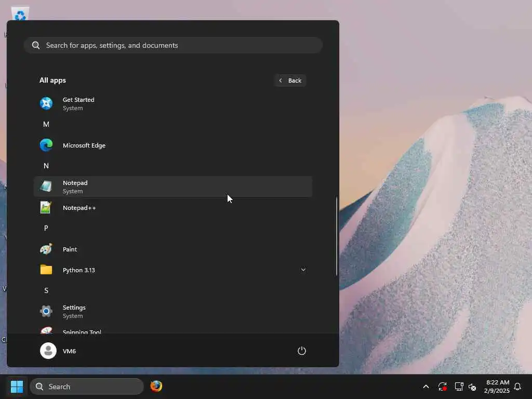
Task: Select the N letter header
Action: [46, 166]
